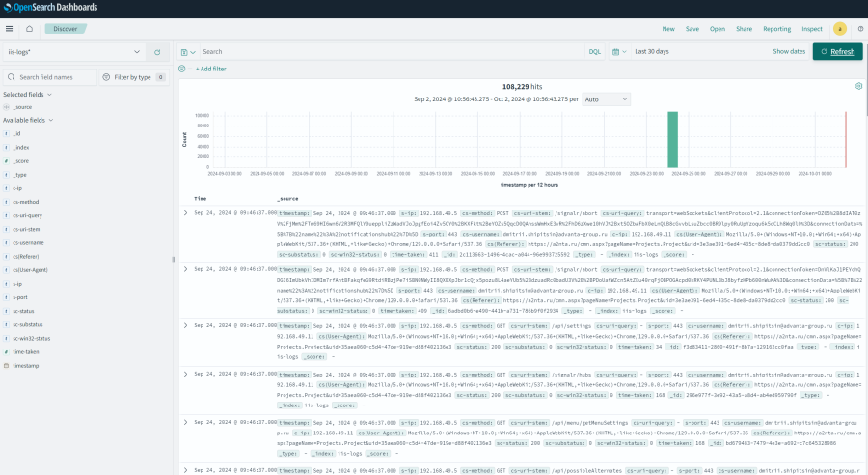Select the cs-method field
The image size is (868, 475).
pos(25,202)
